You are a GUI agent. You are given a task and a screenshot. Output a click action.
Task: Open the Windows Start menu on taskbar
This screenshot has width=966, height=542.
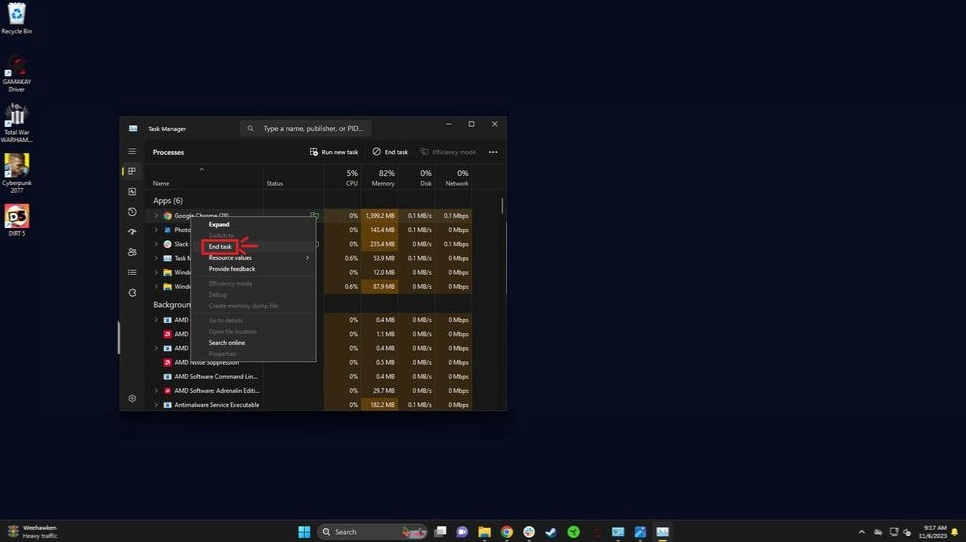304,532
